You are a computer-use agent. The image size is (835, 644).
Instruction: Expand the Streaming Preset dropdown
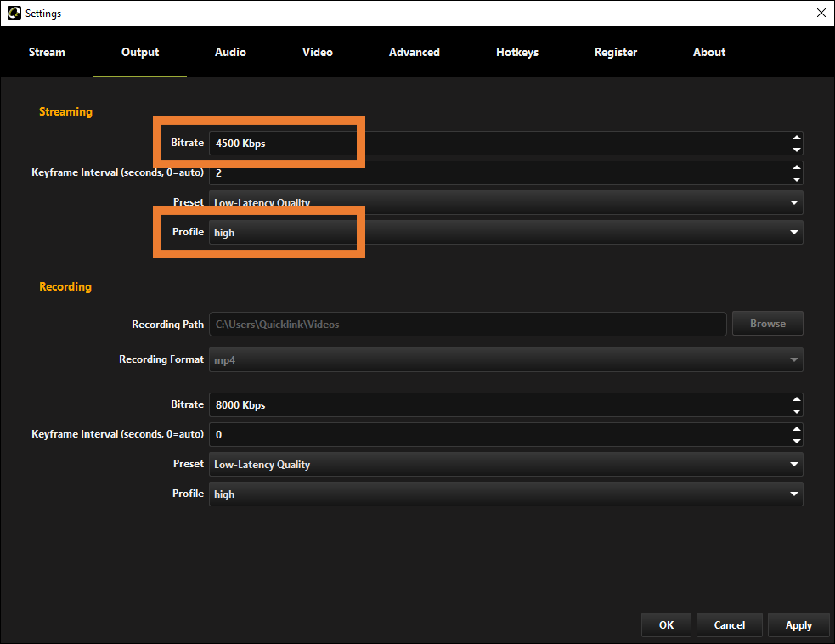click(506, 202)
